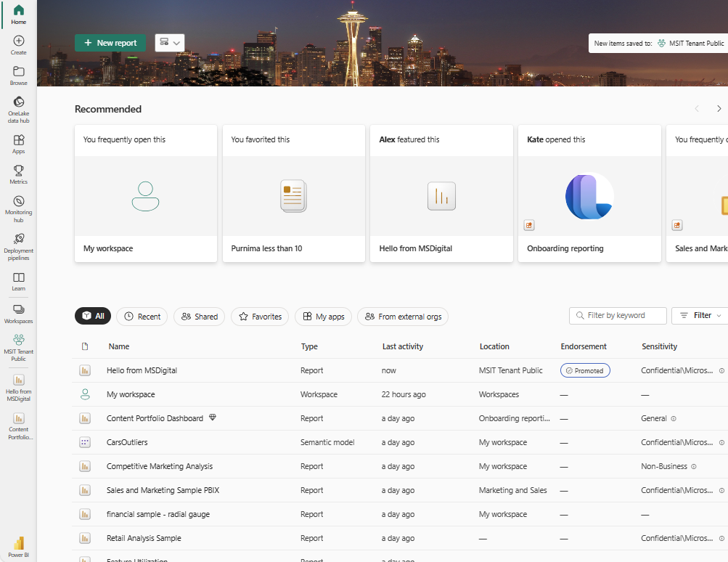Click the Filter by keyword field
Screen dimensions: 728x562
point(618,315)
